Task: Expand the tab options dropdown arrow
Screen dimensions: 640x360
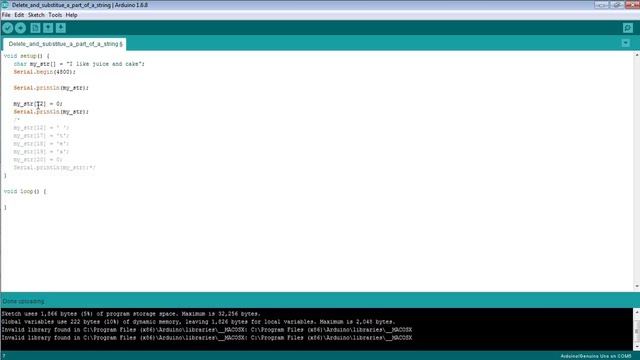Action: [625, 43]
